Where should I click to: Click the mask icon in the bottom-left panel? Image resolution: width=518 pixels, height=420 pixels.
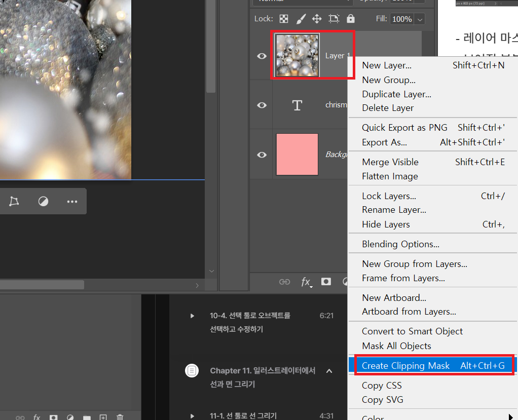pyautogui.click(x=54, y=417)
